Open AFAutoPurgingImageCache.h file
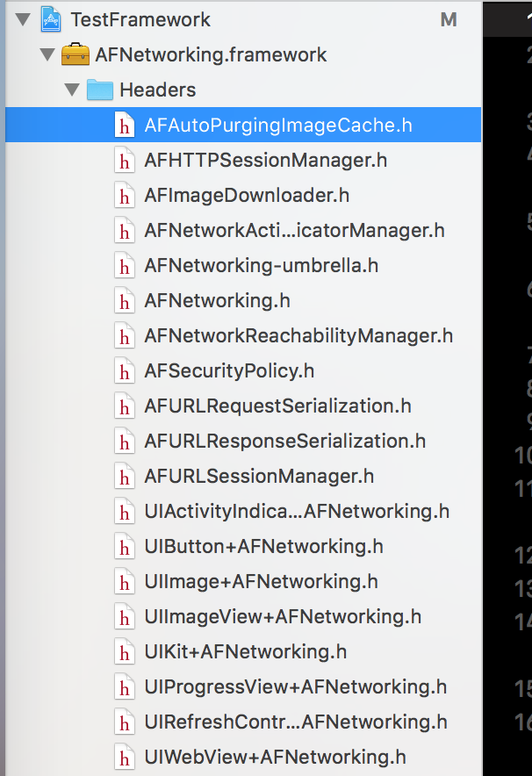532x776 pixels. click(x=243, y=125)
